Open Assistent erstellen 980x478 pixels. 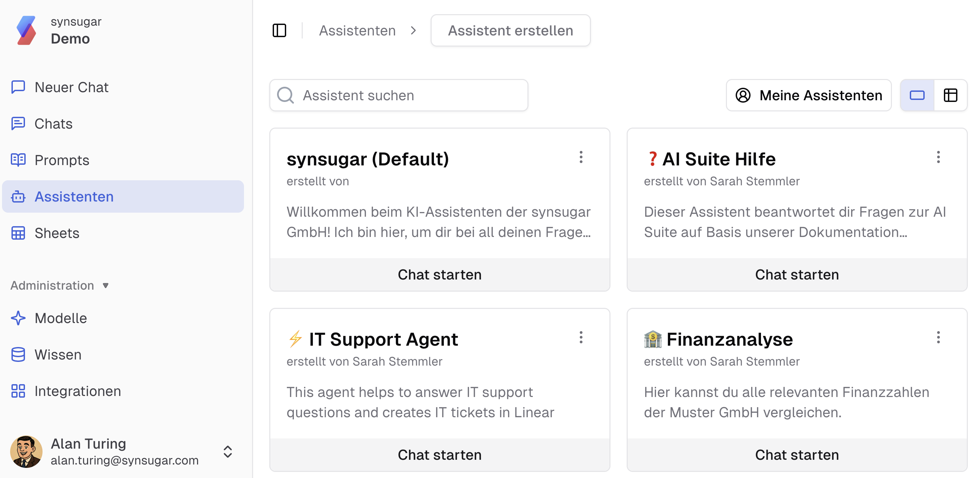point(510,30)
